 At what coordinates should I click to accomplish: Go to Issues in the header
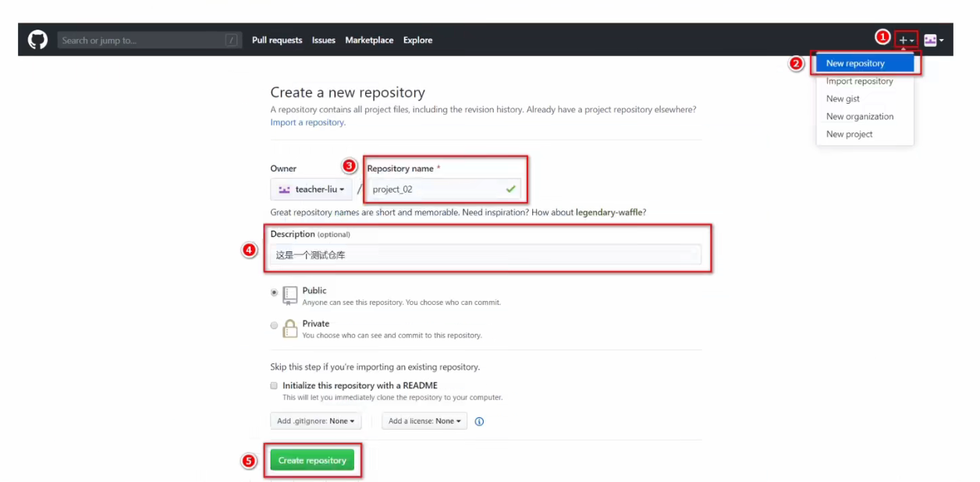pos(324,40)
